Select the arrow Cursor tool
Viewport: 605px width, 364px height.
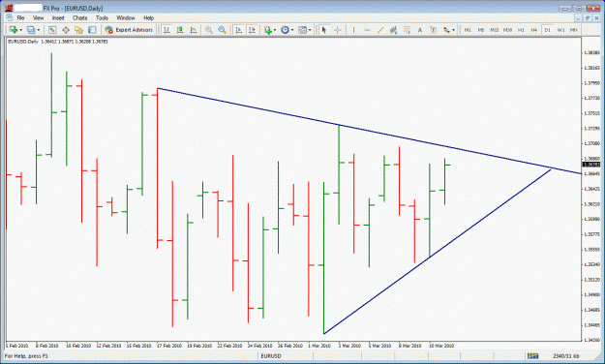coord(324,30)
